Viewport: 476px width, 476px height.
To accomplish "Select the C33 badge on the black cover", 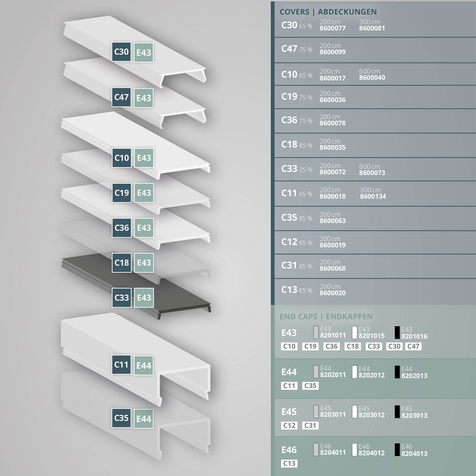I will point(122,298).
